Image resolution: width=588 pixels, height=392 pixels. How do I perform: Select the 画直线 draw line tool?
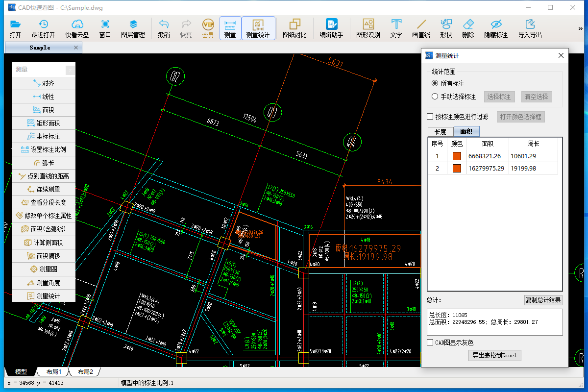(x=421, y=28)
